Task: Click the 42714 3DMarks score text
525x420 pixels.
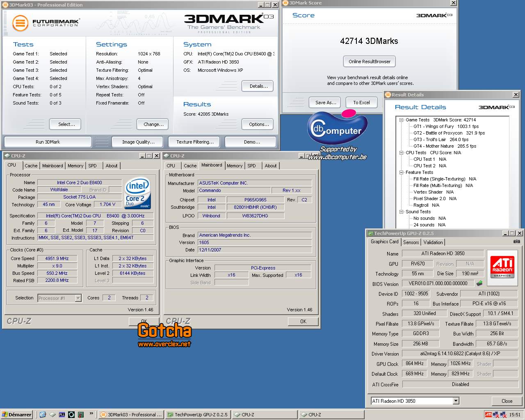Action: pyautogui.click(x=369, y=41)
